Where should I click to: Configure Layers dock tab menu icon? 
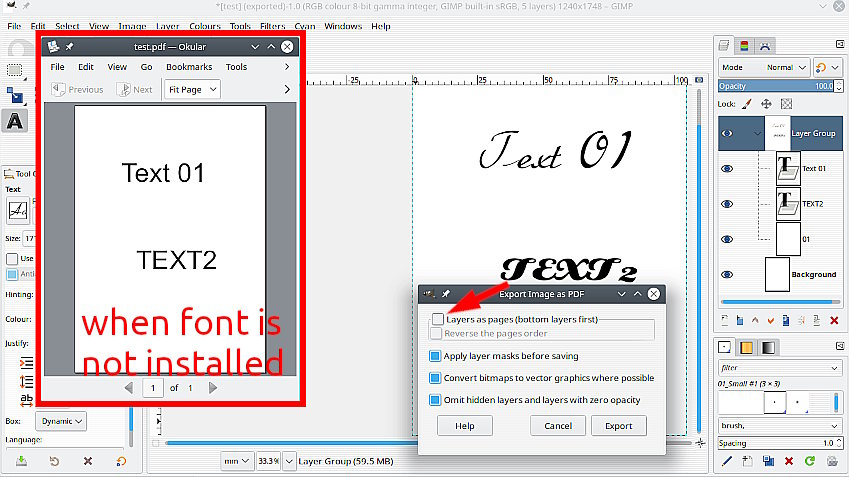click(x=840, y=44)
